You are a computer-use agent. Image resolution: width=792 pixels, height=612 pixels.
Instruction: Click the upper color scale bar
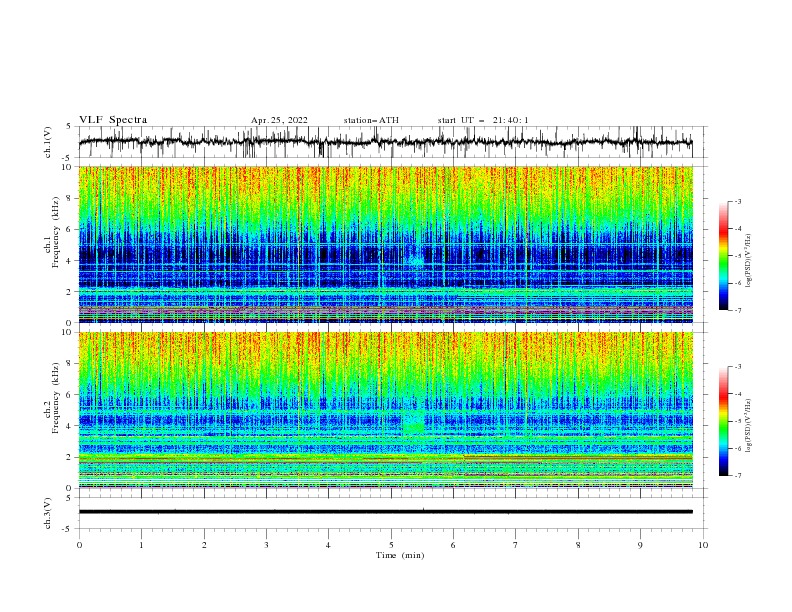tap(723, 255)
